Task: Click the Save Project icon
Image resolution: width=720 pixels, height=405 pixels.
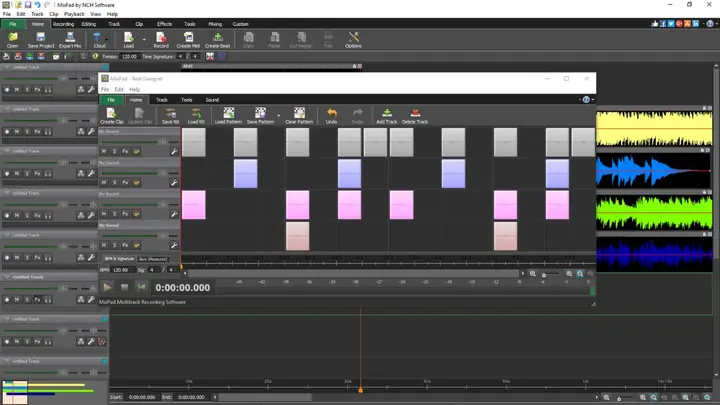Action: coord(41,40)
